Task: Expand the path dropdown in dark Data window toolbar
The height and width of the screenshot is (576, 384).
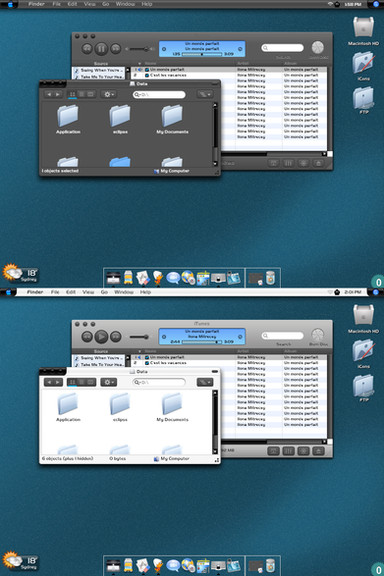Action: (205, 94)
